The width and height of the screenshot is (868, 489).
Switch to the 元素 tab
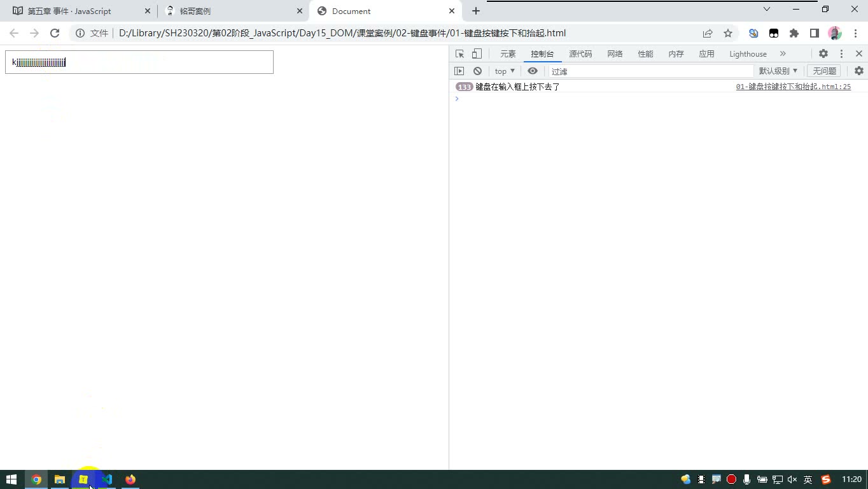pos(508,54)
